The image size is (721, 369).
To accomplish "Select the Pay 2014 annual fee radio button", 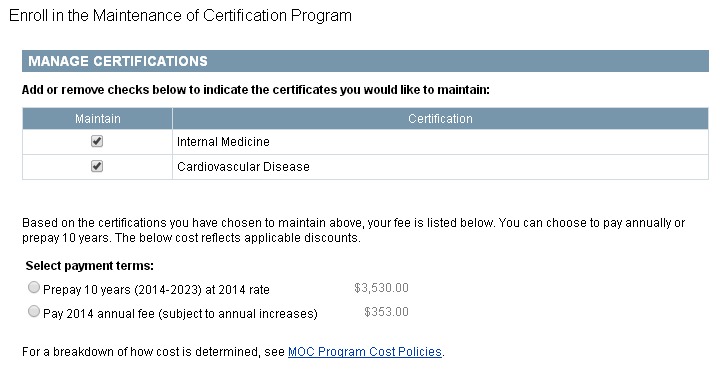I will click(34, 311).
